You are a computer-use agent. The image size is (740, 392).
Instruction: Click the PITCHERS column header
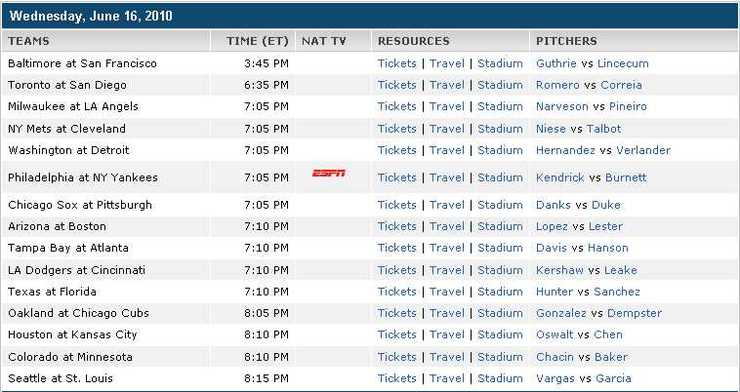click(566, 41)
